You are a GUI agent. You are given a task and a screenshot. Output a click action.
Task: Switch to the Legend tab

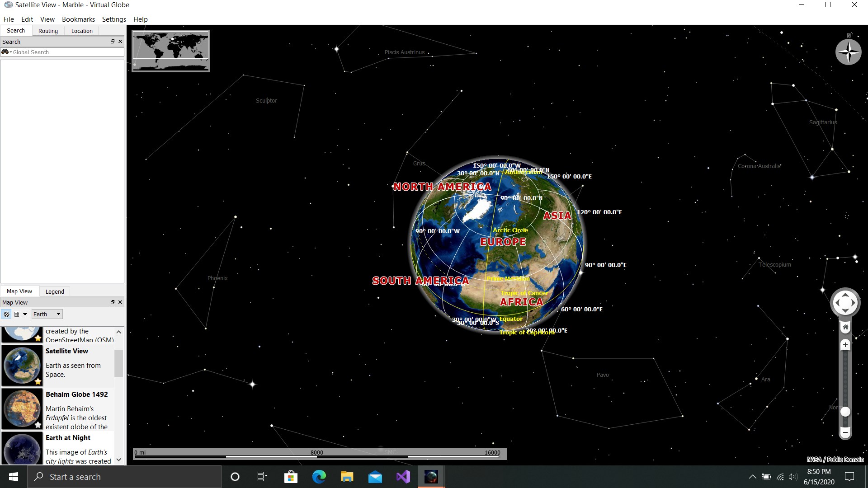click(x=54, y=291)
